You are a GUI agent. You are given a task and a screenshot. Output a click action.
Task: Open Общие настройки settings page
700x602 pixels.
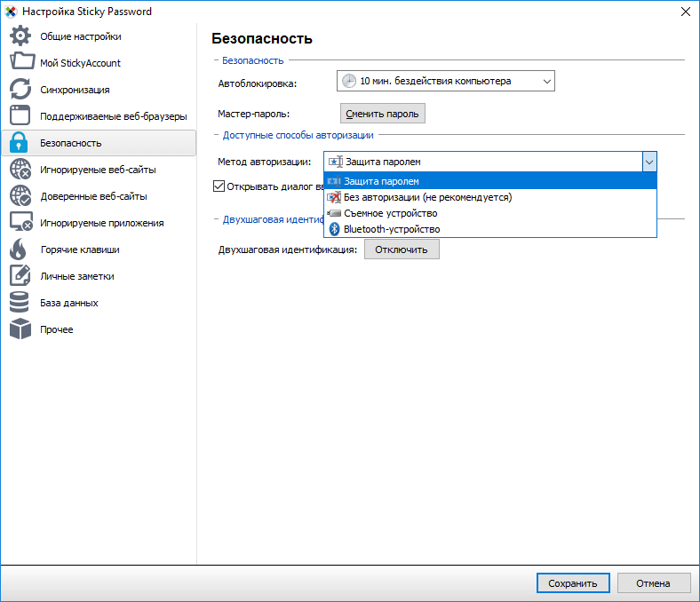point(99,36)
